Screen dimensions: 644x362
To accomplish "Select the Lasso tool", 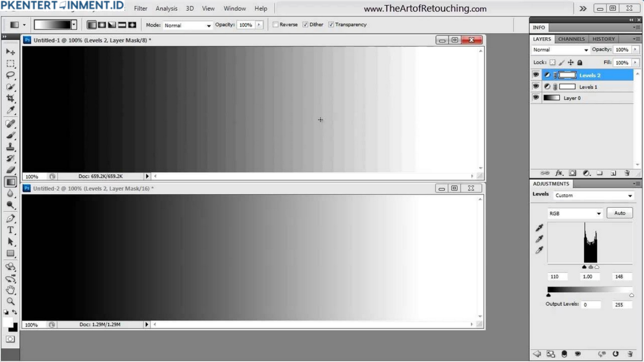I will click(x=10, y=75).
